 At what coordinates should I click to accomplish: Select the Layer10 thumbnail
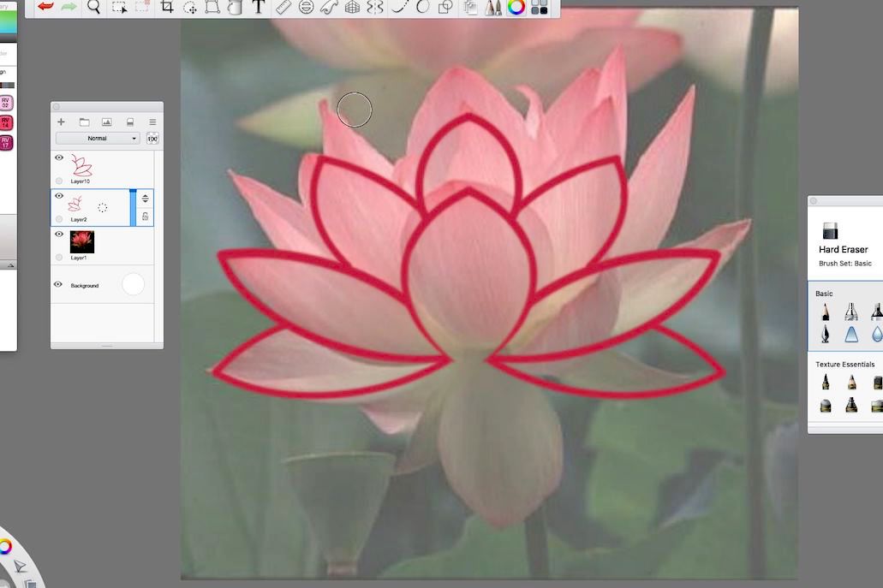[81, 166]
